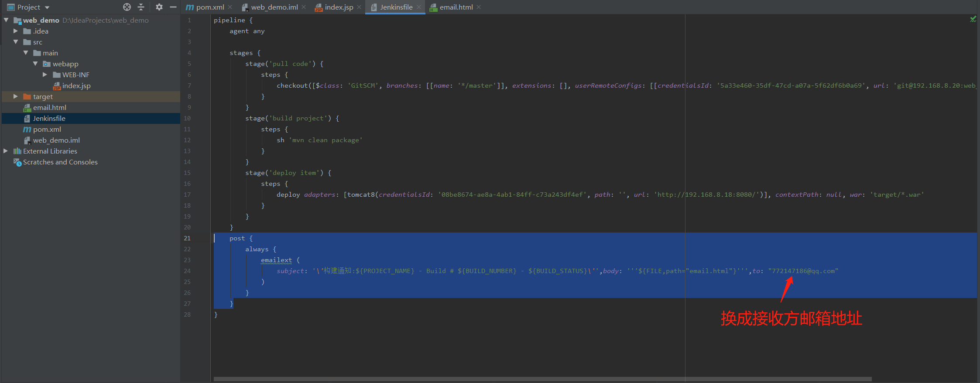Click 'mvn clean package' string
Viewport: 980px width, 383px height.
pyautogui.click(x=326, y=140)
